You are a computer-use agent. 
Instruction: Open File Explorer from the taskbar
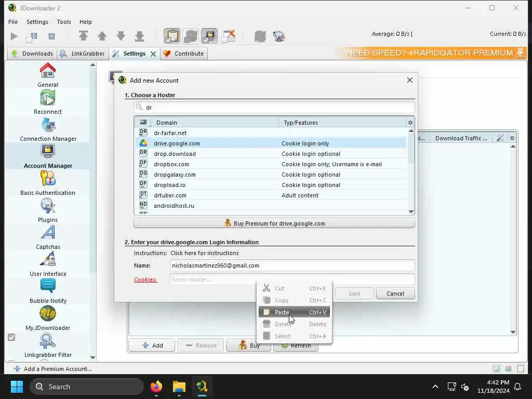tap(179, 387)
